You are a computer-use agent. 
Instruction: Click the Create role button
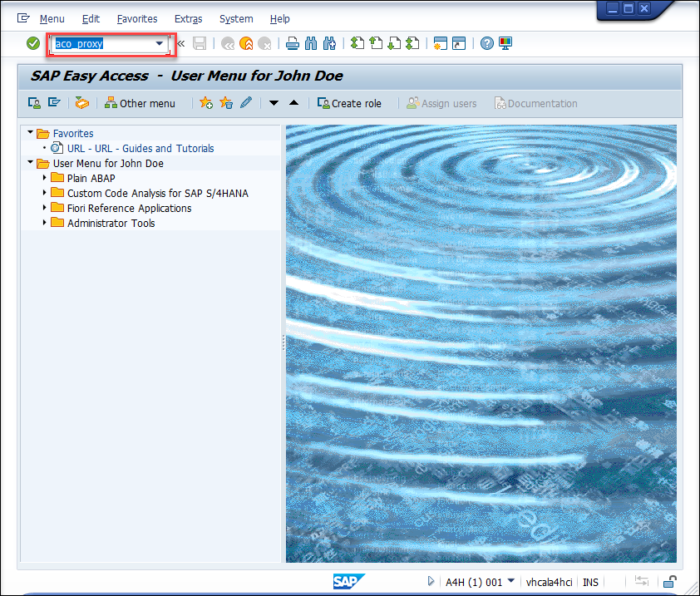349,103
